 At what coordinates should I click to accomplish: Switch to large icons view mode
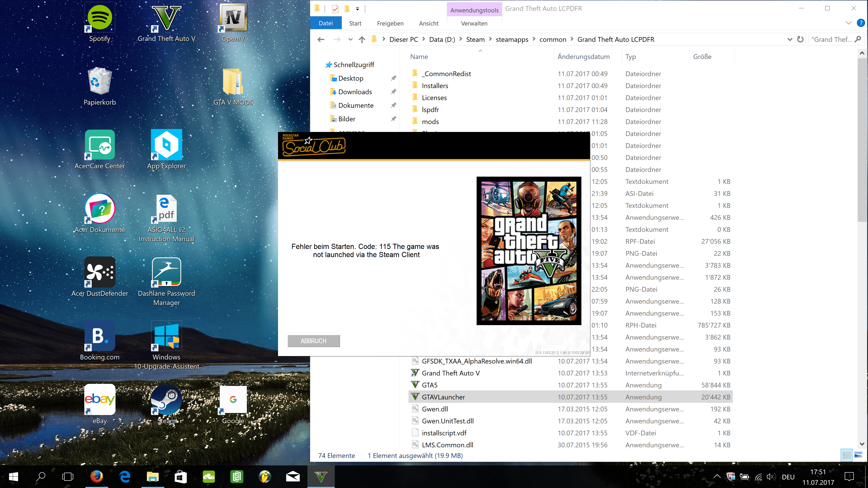pos(858,455)
